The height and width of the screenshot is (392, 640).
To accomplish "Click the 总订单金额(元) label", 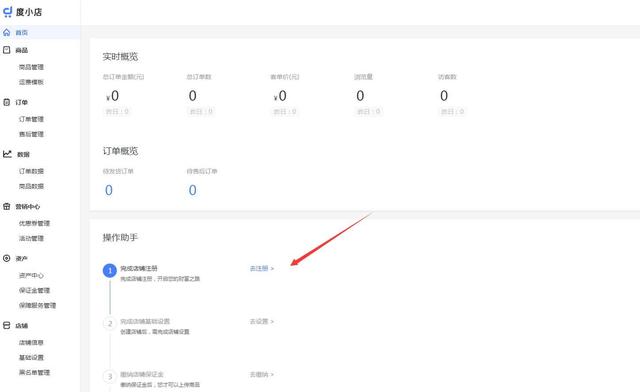I will click(123, 77).
